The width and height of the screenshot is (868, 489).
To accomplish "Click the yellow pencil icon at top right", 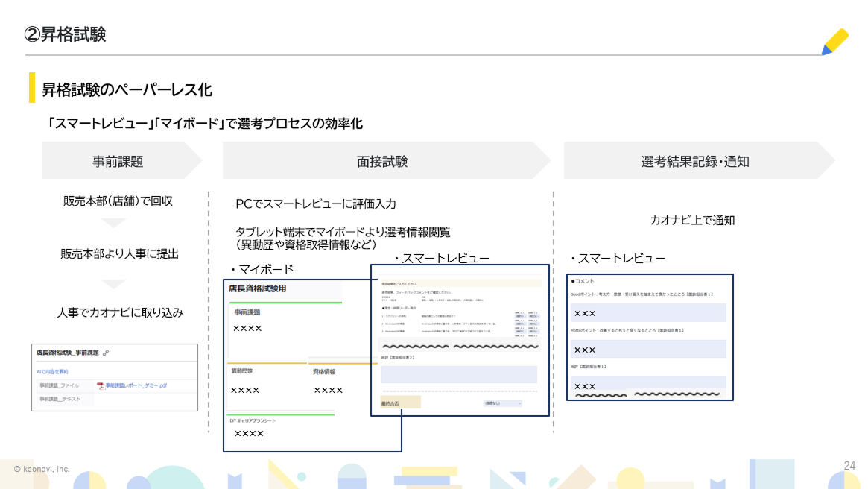I will pyautogui.click(x=834, y=42).
